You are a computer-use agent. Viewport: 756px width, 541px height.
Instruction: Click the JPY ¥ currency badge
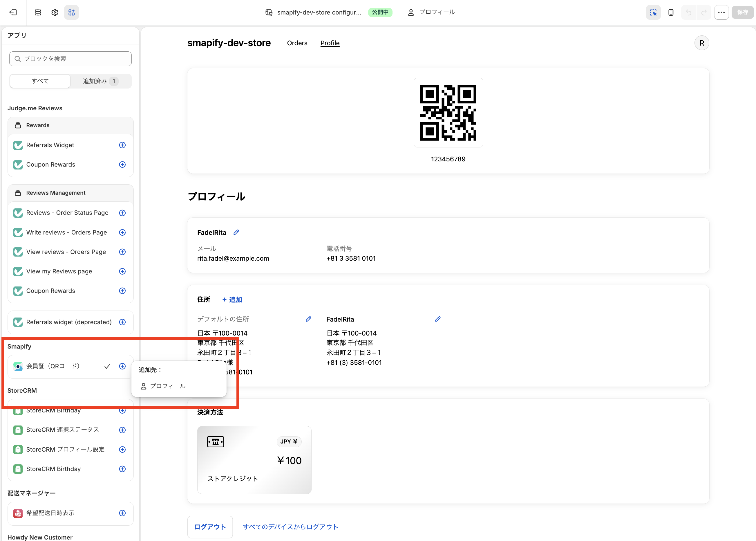coord(289,441)
